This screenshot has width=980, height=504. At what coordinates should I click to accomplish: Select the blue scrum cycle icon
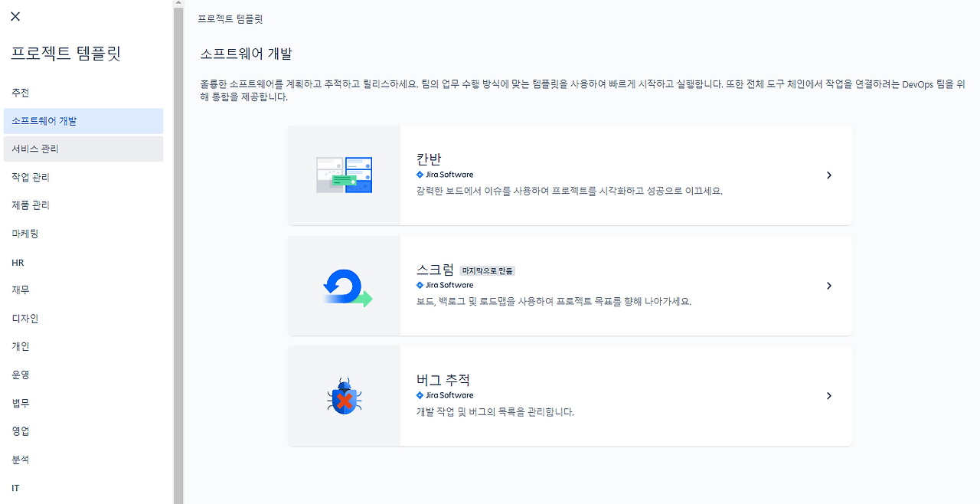point(343,285)
